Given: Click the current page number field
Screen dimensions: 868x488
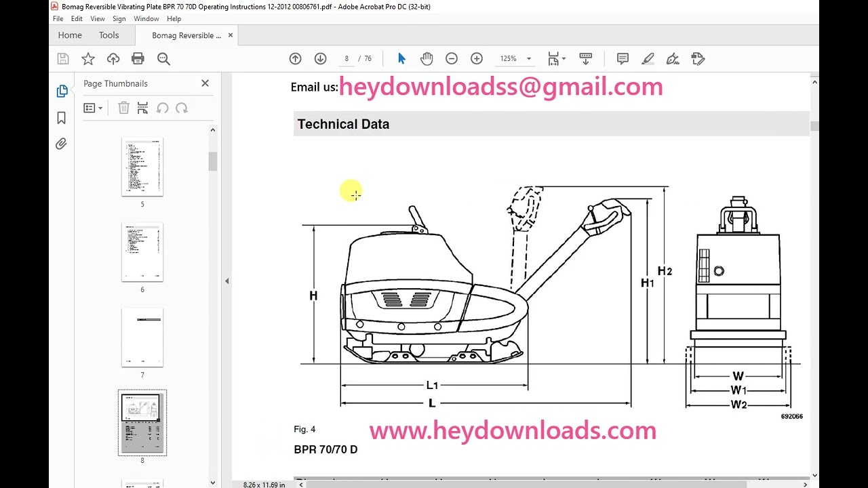Looking at the screenshot, I should tap(347, 59).
